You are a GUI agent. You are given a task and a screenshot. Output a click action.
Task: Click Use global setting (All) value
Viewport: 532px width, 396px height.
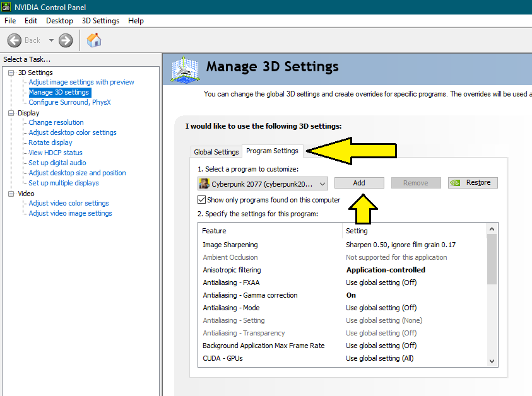pos(380,358)
